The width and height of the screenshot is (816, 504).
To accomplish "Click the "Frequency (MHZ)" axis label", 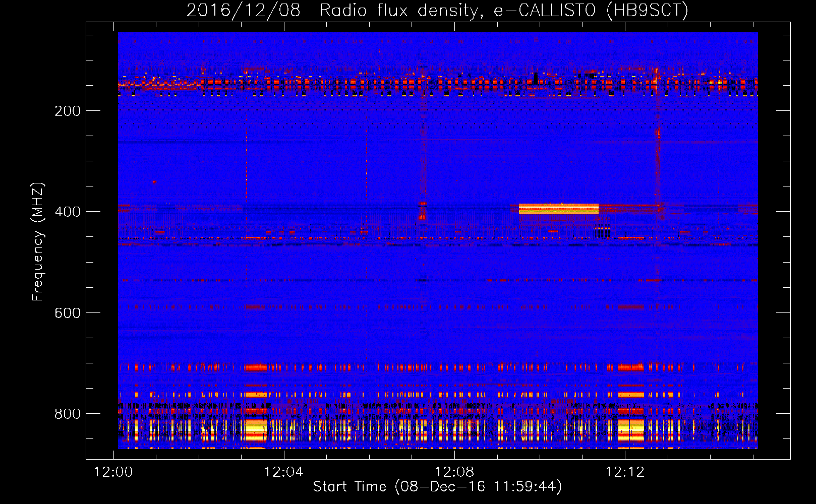I will tap(38, 242).
